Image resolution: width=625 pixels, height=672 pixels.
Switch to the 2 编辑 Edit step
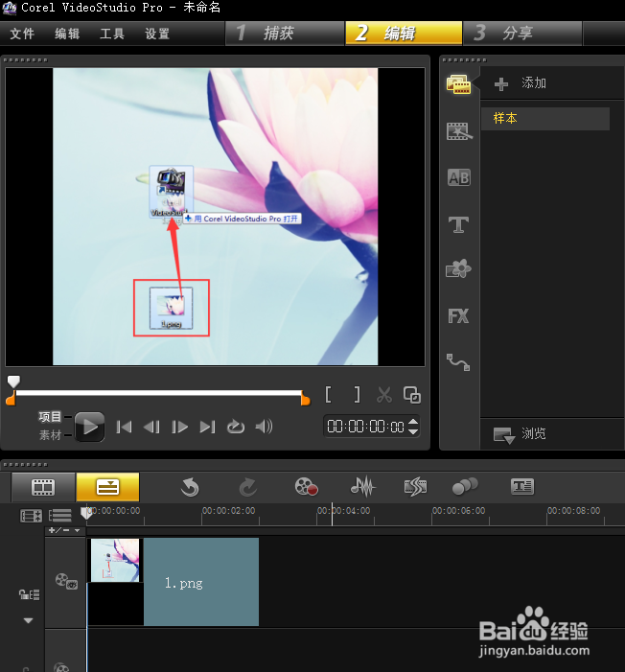pyautogui.click(x=404, y=33)
